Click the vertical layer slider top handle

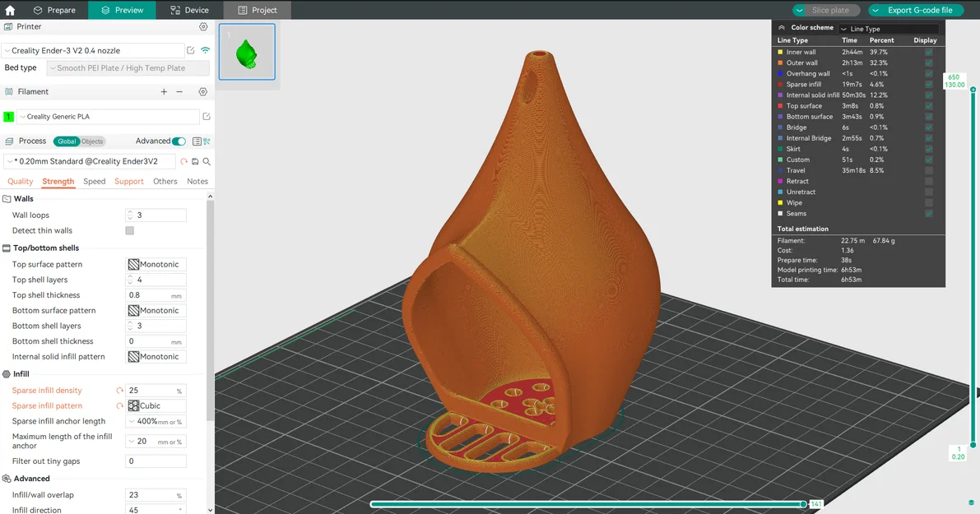click(973, 90)
